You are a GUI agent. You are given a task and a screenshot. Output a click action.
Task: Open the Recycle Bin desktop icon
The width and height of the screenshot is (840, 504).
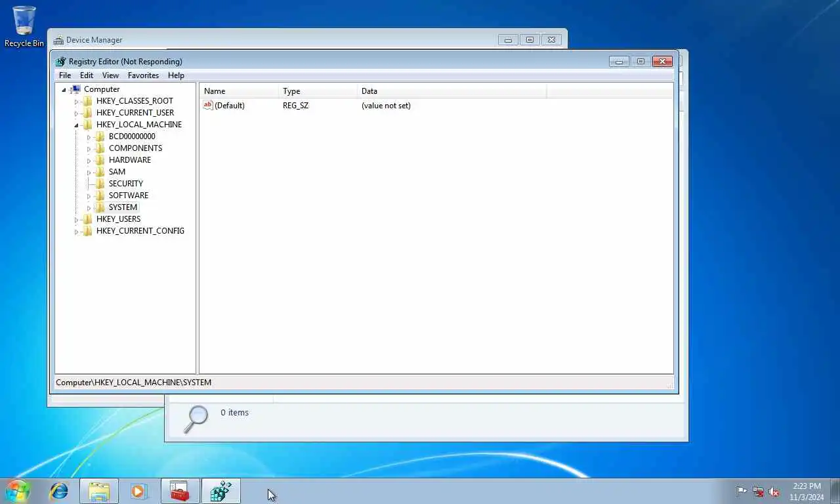coord(24,26)
